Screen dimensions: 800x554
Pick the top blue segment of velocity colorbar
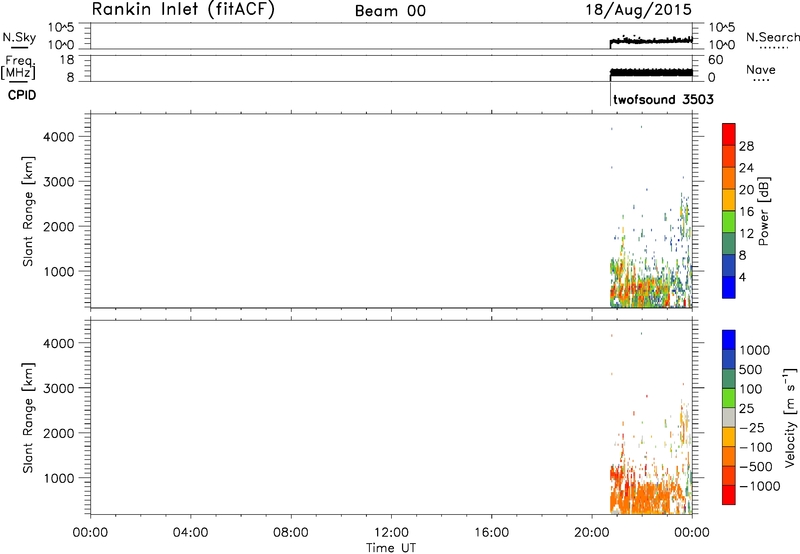(x=729, y=340)
